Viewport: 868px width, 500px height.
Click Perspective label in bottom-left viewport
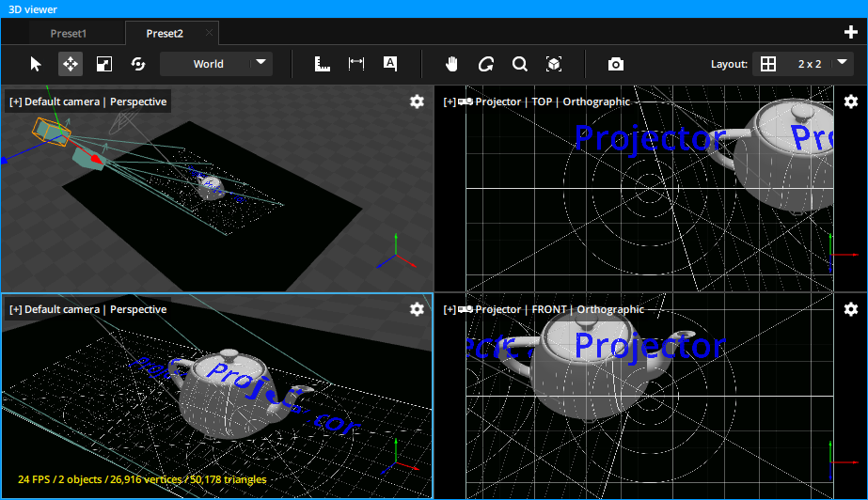(x=138, y=309)
